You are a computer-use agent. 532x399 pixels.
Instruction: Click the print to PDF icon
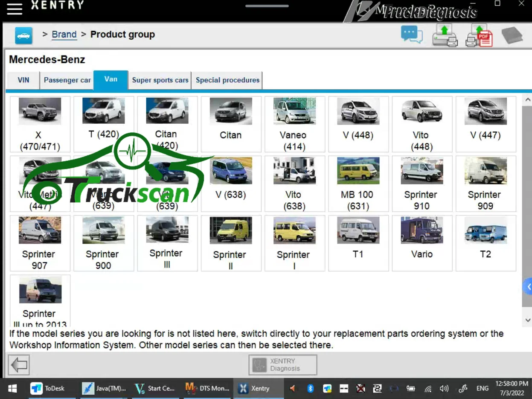479,35
